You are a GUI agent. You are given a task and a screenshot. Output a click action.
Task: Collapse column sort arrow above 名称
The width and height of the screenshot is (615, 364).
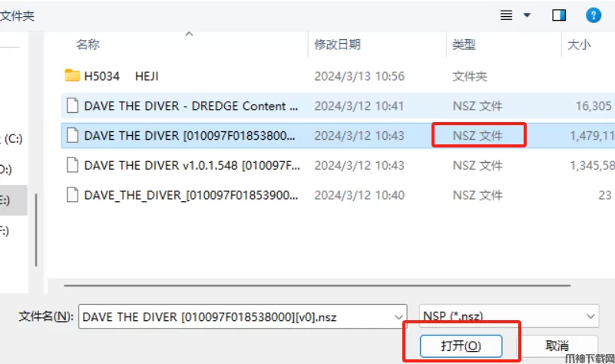189,34
